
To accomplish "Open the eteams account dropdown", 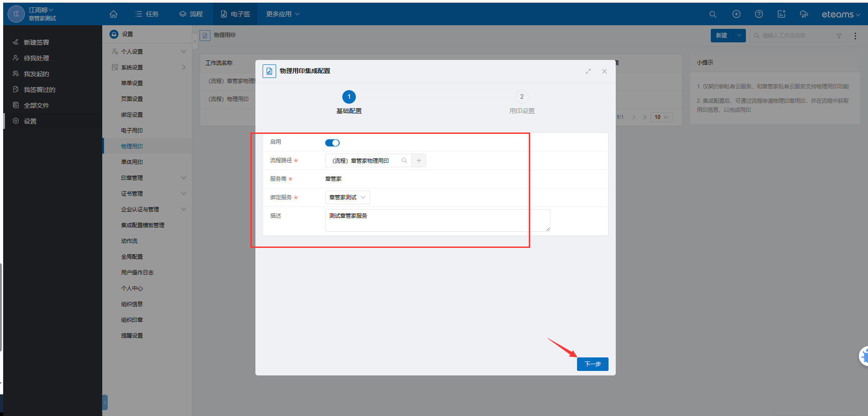I will point(841,14).
